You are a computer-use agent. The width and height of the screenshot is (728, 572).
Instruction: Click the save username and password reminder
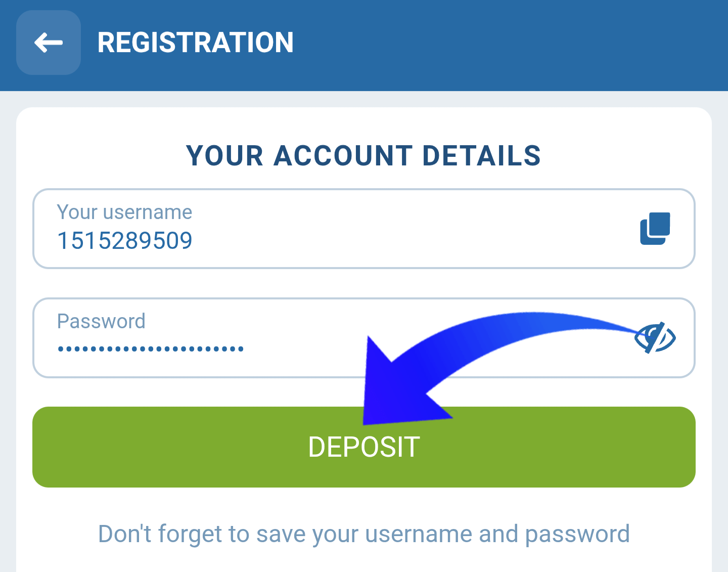point(363,534)
